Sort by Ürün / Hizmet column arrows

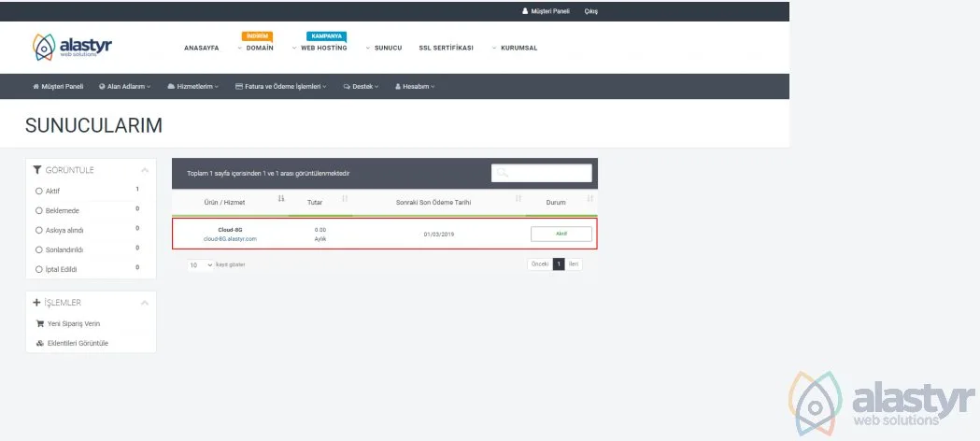click(x=280, y=199)
